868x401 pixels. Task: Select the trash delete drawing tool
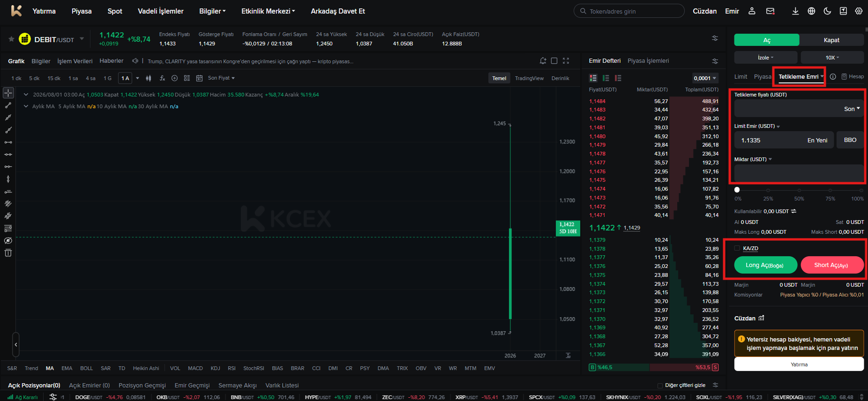click(8, 253)
